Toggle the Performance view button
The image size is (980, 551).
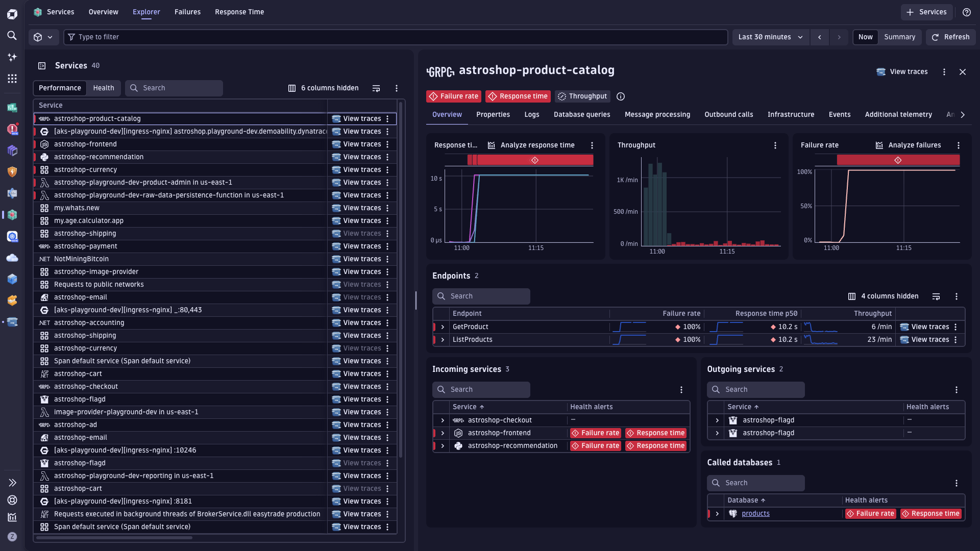point(60,88)
